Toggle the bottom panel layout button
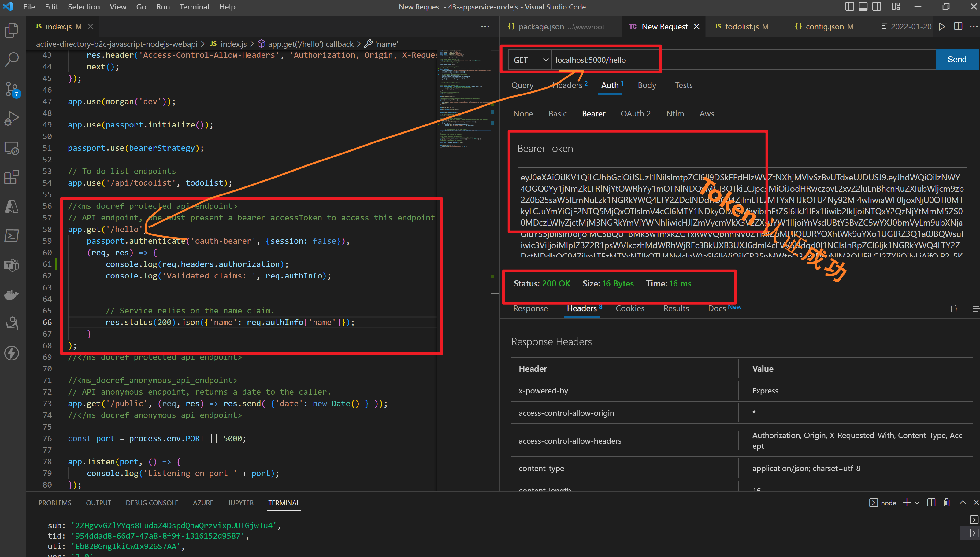The width and height of the screenshot is (980, 557). point(863,6)
